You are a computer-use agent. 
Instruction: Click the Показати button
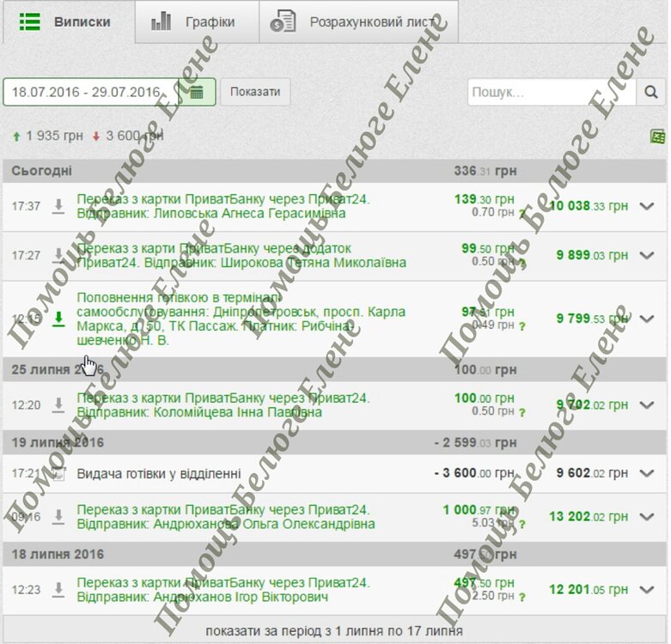point(255,92)
